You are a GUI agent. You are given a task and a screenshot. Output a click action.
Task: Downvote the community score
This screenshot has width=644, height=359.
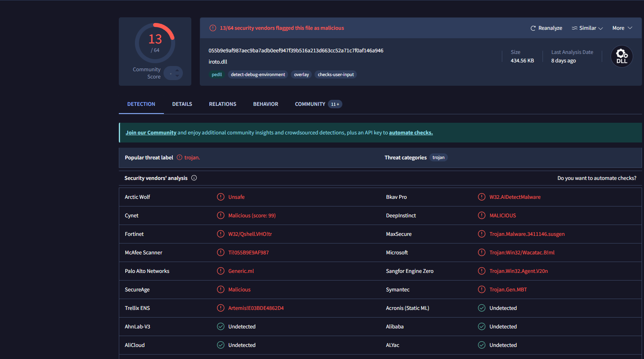pos(177,76)
